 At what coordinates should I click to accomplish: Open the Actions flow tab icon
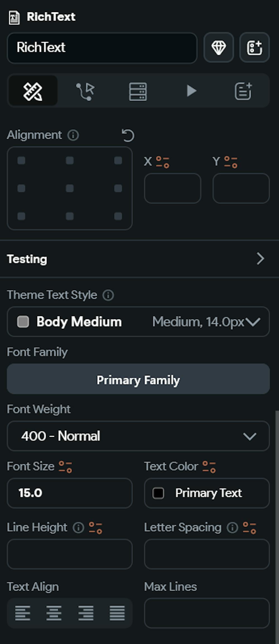click(x=85, y=91)
